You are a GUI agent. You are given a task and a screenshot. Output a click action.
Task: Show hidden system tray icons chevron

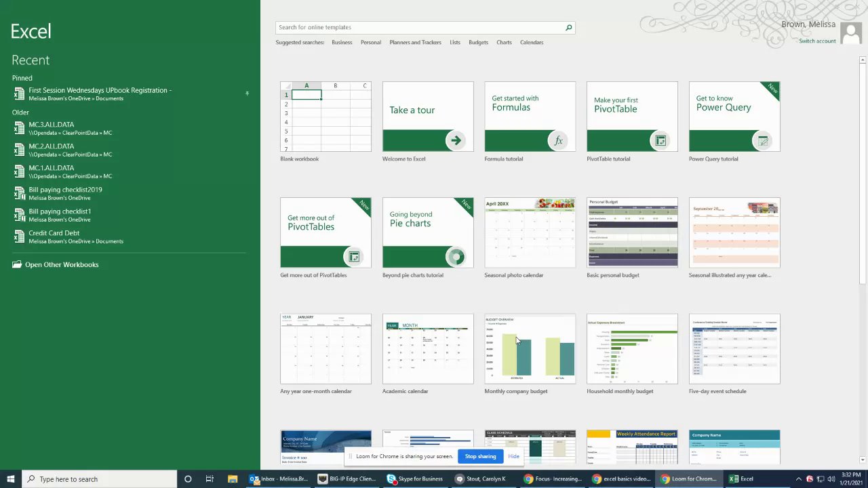[799, 479]
